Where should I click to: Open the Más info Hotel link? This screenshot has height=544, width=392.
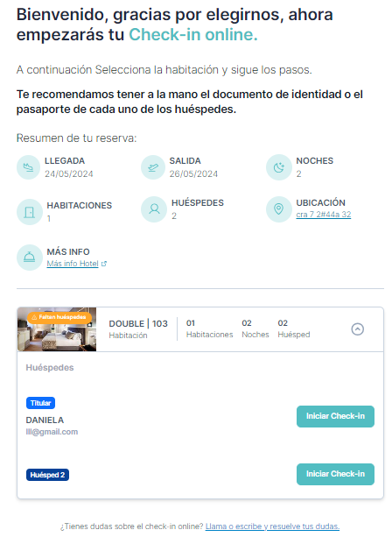73,264
